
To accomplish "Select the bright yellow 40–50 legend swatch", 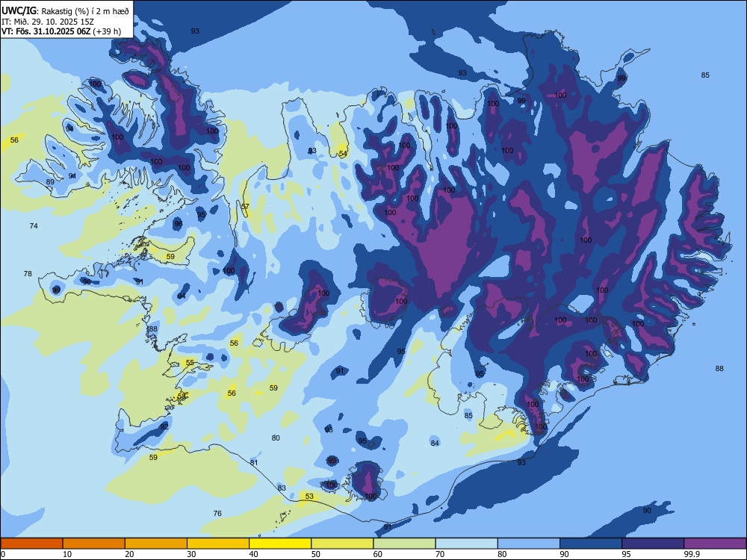I will click(280, 544).
